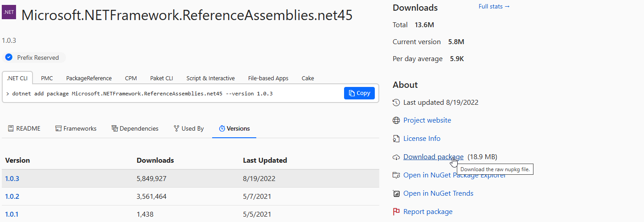The width and height of the screenshot is (644, 222).
Task: Click inside the dotnet CLI command text box
Action: click(x=173, y=93)
